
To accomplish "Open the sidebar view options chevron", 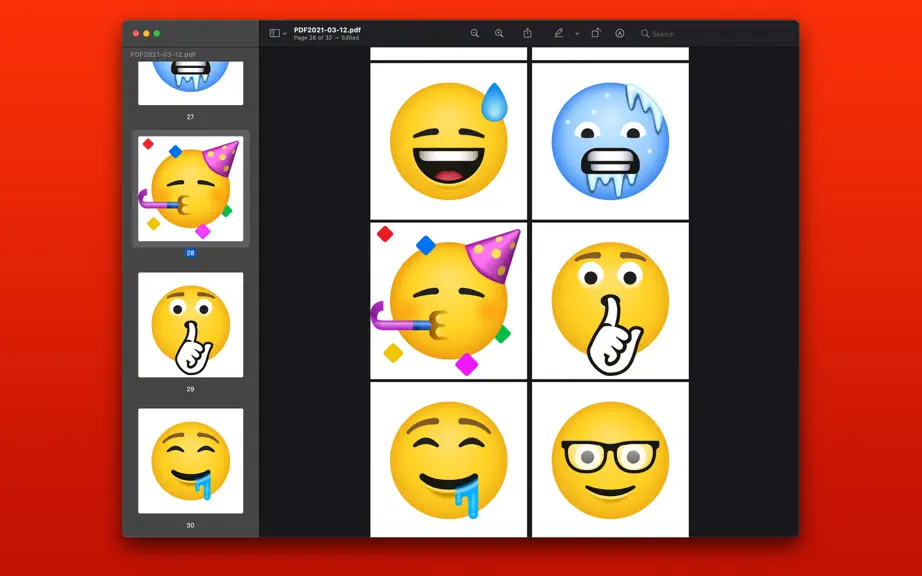I will tap(285, 34).
